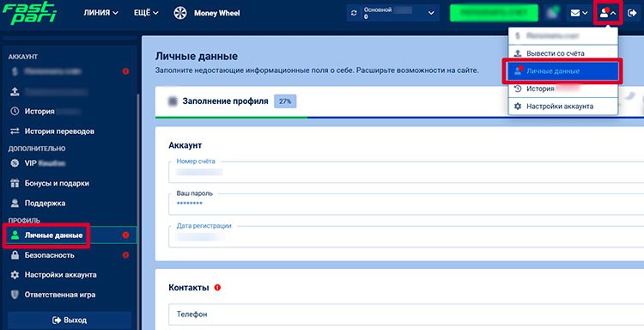Click the logout arrow icon in header

pyautogui.click(x=632, y=13)
